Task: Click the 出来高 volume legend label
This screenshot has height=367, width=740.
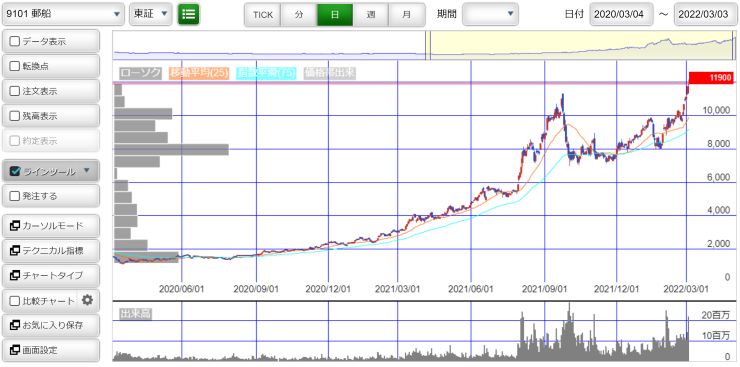Action: click(135, 314)
